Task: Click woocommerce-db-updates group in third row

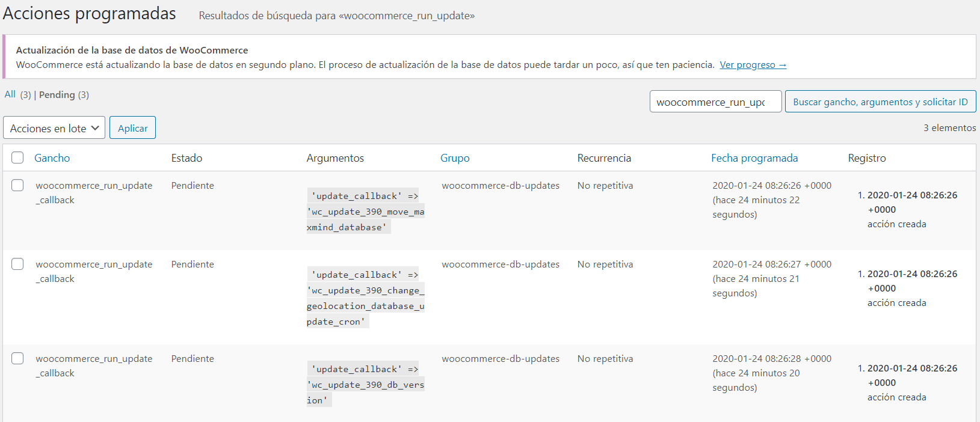Action: [501, 359]
